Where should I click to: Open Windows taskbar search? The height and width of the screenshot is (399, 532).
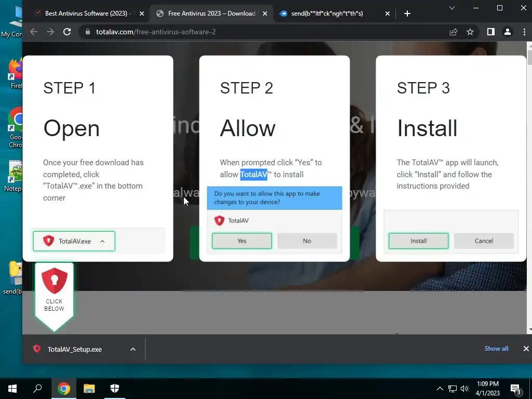pyautogui.click(x=37, y=389)
